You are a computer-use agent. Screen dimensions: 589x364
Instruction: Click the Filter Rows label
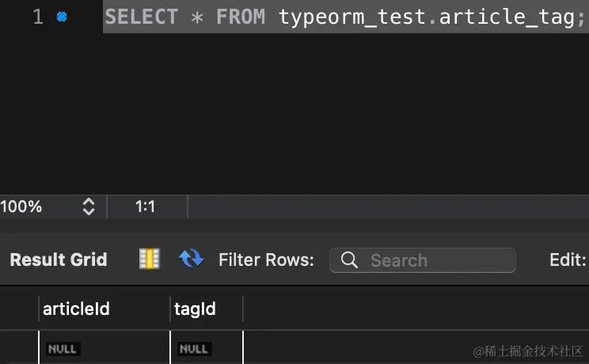pyautogui.click(x=266, y=260)
